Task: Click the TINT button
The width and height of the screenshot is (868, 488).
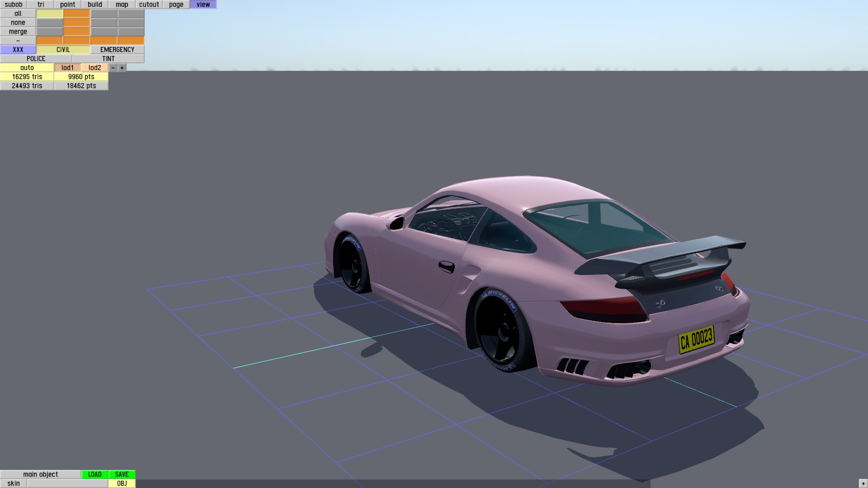Action: coord(108,59)
